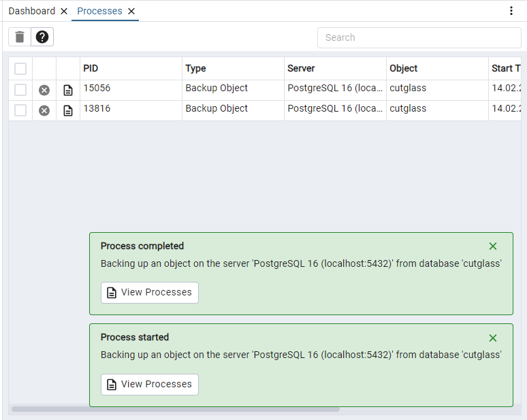Screen dimensions: 527x420
Task: Close the Processes tab
Action: coord(131,12)
